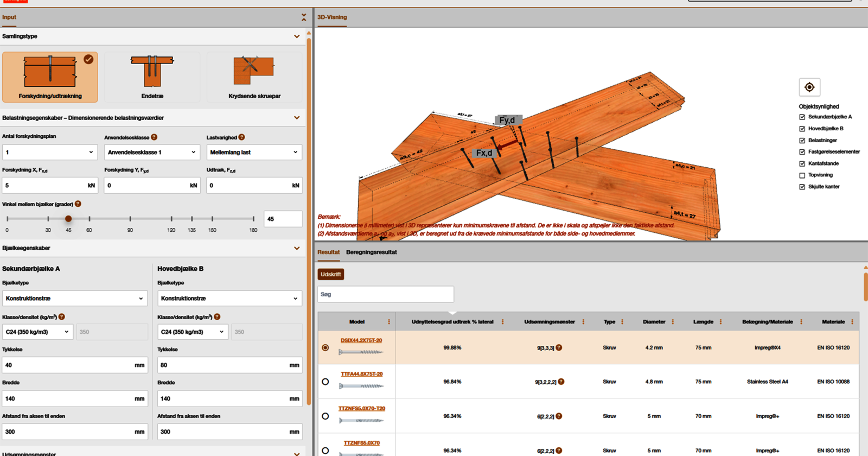The image size is (868, 456).
Task: Open column menu for Længde header
Action: click(x=720, y=322)
